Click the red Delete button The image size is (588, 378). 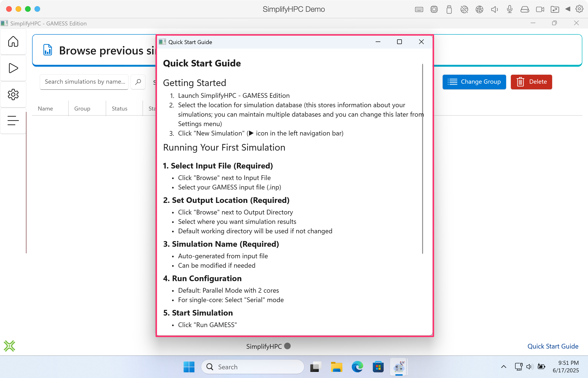[x=531, y=82]
